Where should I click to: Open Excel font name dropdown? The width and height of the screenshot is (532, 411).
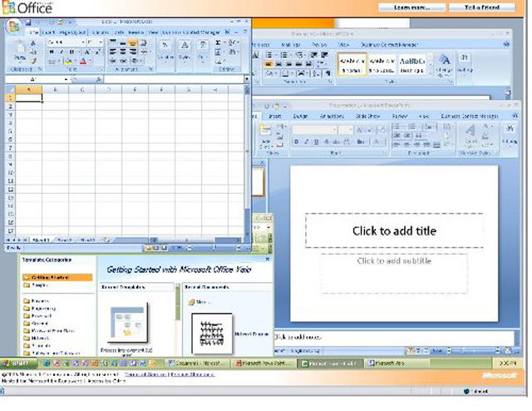[x=83, y=42]
